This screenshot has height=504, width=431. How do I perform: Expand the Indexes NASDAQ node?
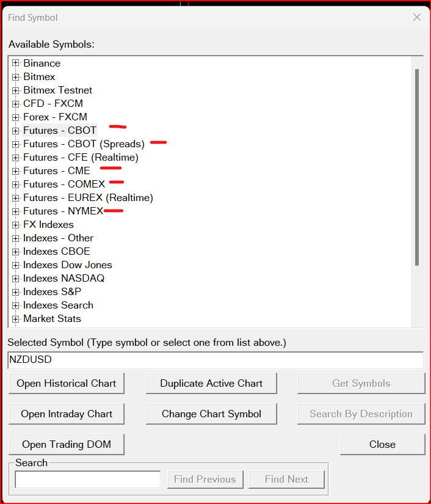coord(16,278)
